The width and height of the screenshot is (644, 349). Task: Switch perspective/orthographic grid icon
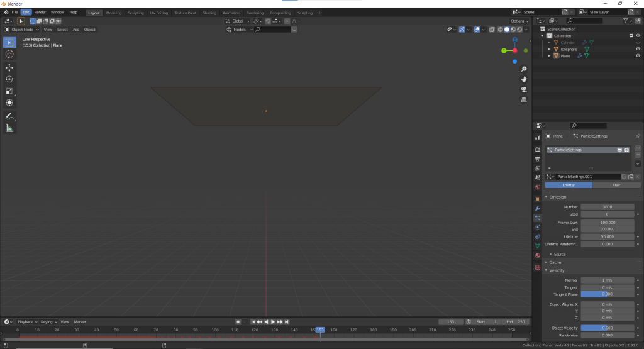point(524,100)
